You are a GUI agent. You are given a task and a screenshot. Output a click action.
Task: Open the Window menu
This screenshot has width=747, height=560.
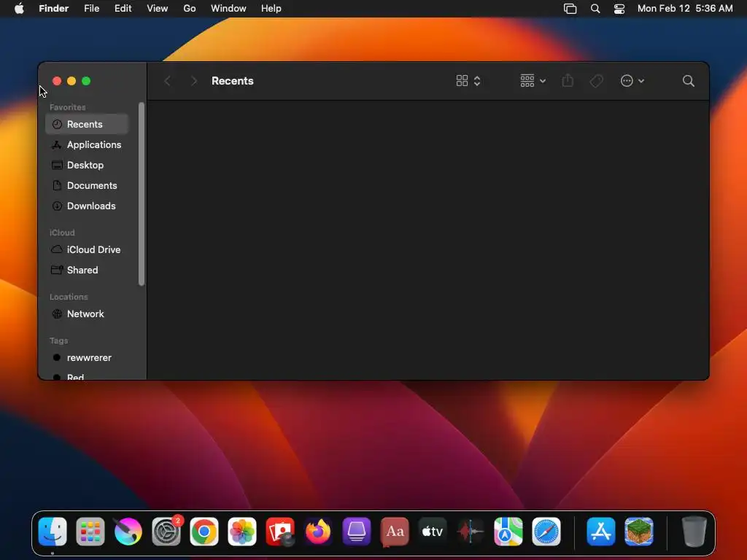pos(228,9)
